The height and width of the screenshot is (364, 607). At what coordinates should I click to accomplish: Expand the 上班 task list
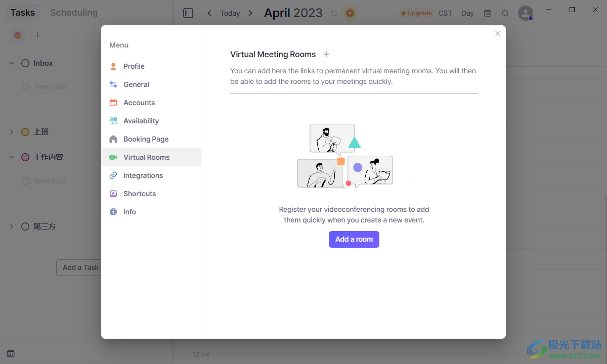coord(12,132)
